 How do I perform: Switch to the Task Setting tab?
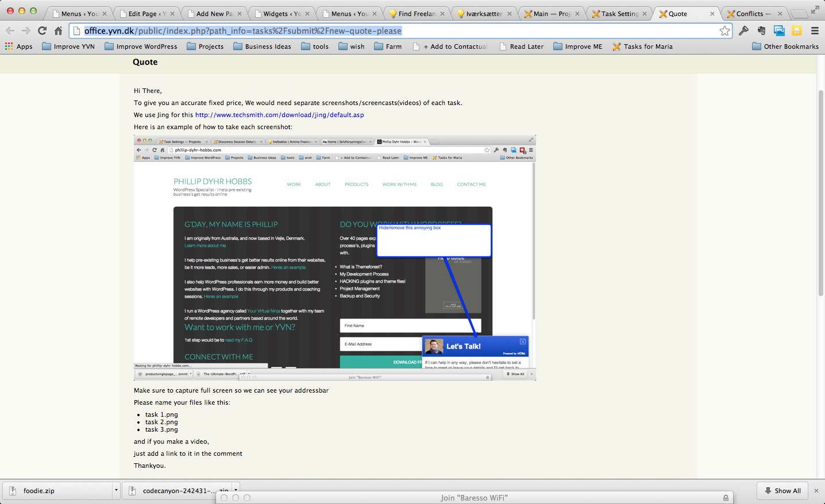coord(619,14)
